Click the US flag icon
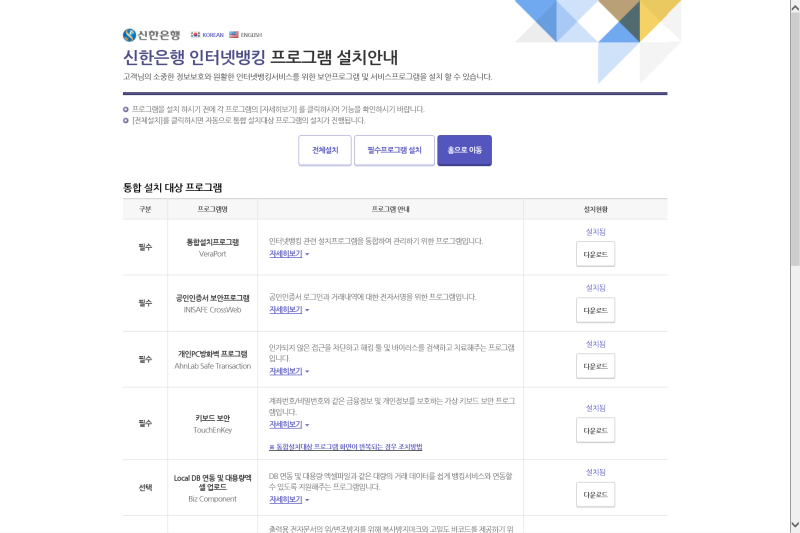 coord(234,35)
